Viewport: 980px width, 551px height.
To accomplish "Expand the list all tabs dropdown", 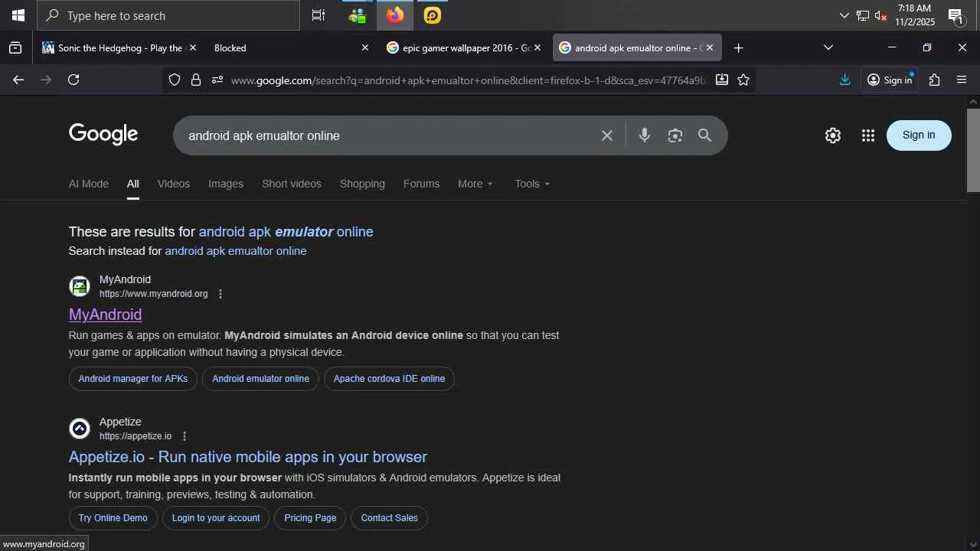I will (x=828, y=47).
